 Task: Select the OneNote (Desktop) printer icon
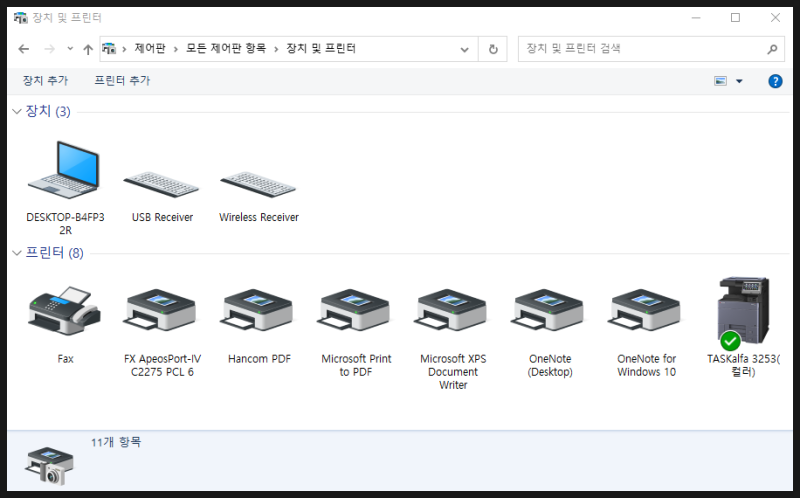point(547,311)
